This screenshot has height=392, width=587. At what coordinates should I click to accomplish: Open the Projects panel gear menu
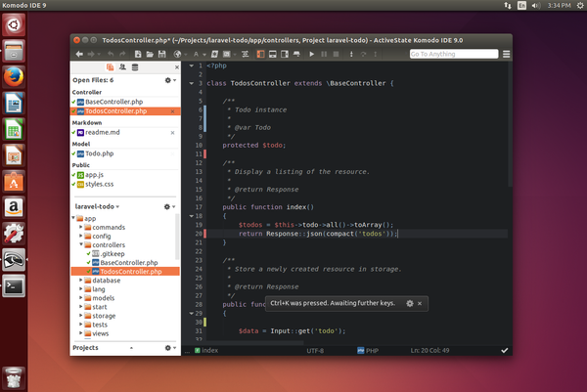click(x=168, y=347)
